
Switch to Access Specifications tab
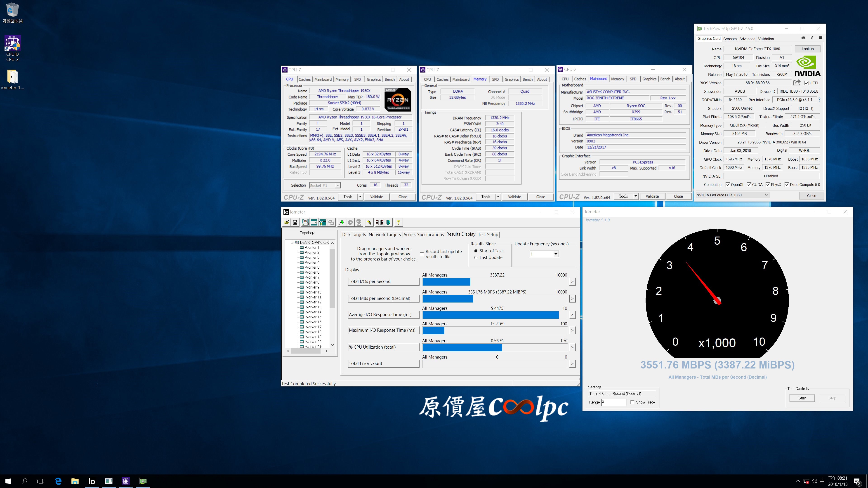[423, 235]
